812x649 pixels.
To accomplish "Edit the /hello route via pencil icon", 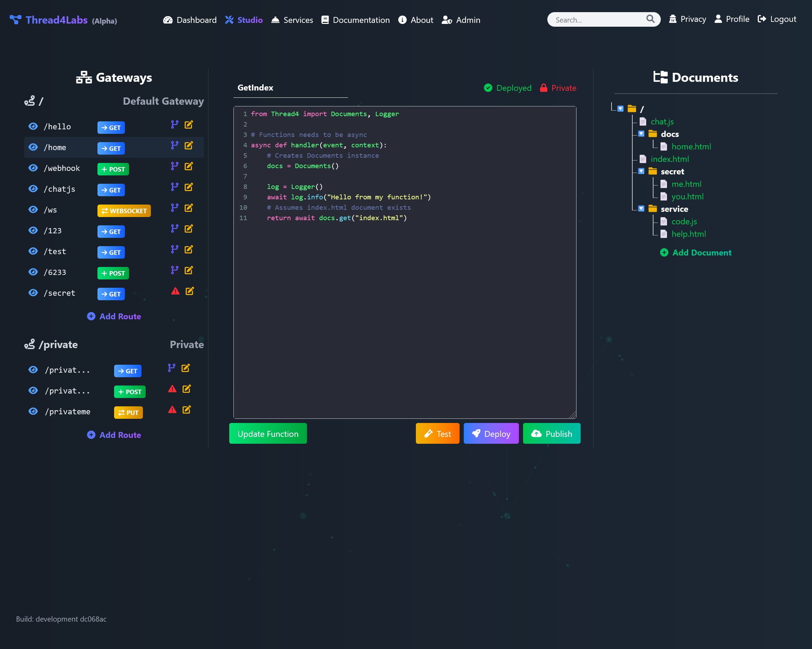I will click(x=189, y=124).
